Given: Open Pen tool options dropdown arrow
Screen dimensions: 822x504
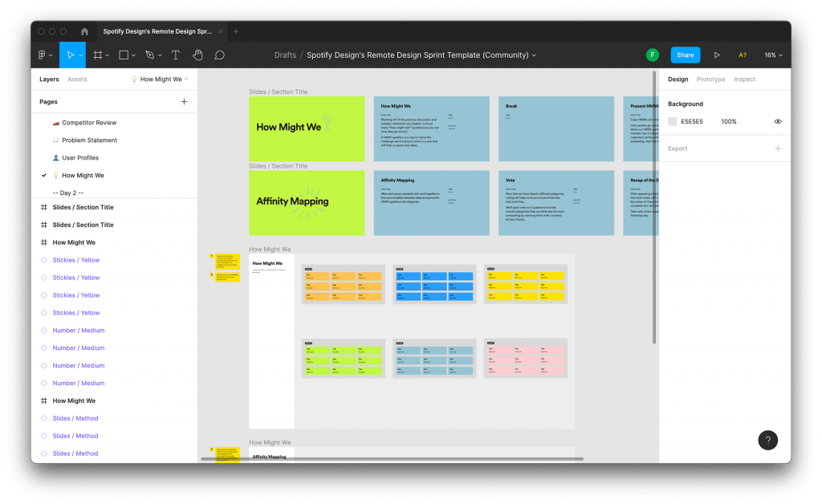Looking at the screenshot, I should tap(160, 55).
